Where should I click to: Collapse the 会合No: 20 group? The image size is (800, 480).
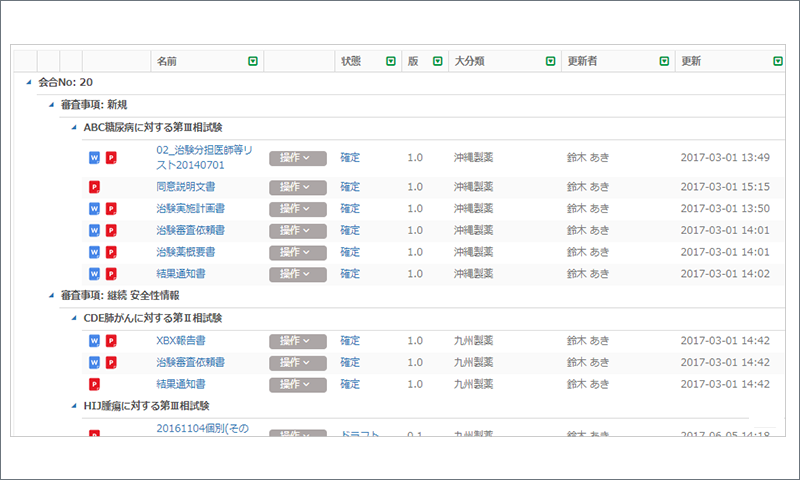click(29, 82)
